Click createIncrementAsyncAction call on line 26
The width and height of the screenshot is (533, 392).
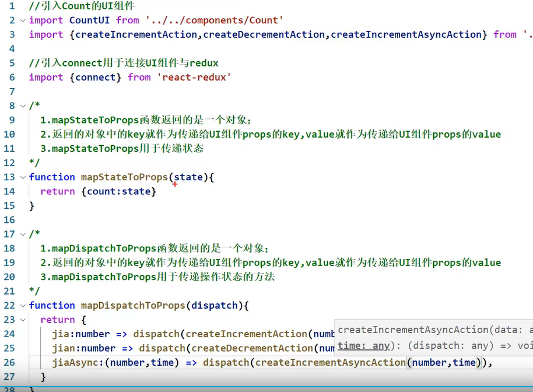pyautogui.click(x=331, y=362)
